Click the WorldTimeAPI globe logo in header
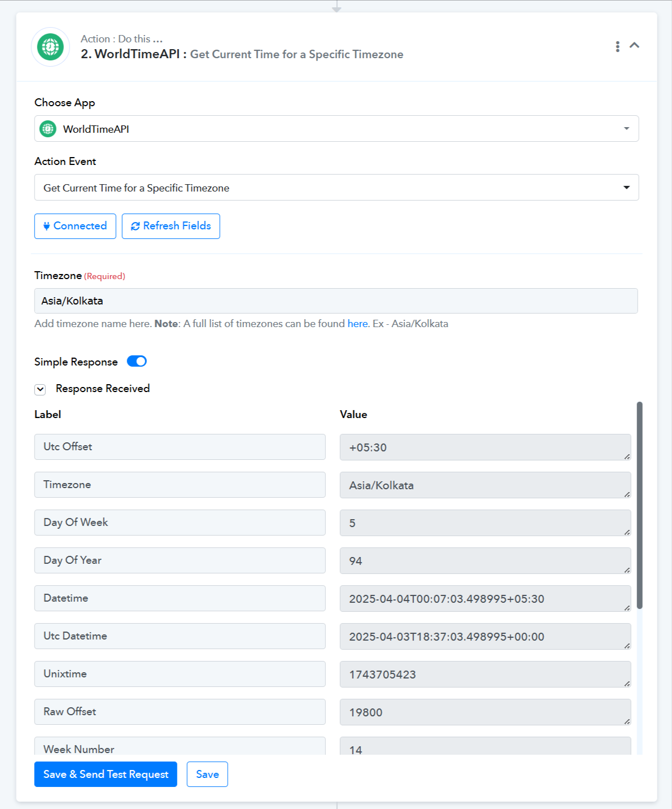The image size is (672, 809). click(50, 47)
